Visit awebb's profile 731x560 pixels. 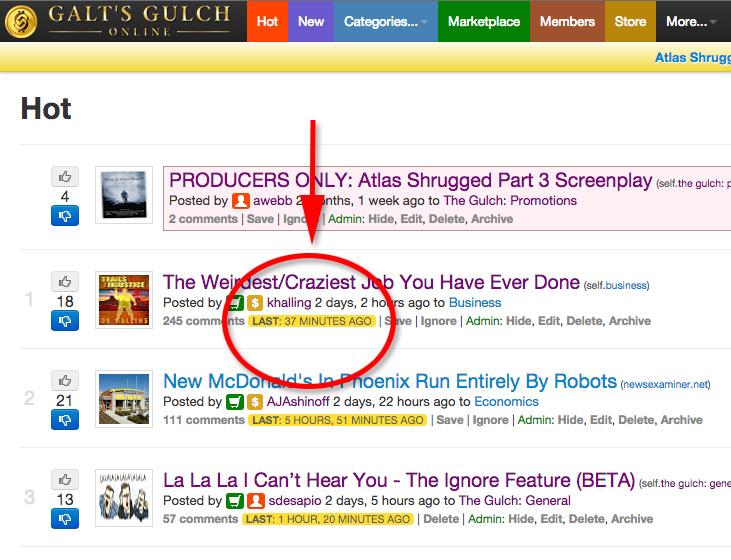273,201
